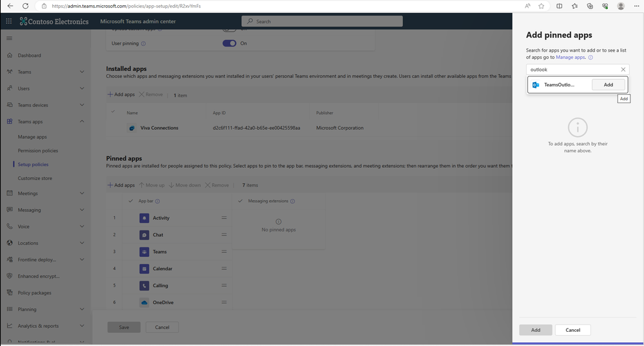Click info icon beside User pinning
644x346 pixels.
point(143,44)
